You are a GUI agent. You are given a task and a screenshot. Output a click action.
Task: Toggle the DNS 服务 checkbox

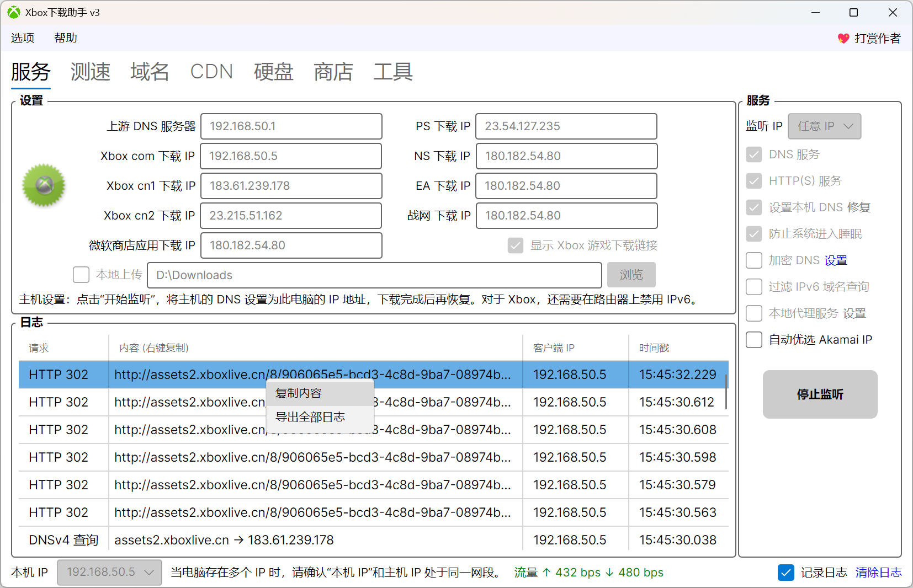point(754,154)
